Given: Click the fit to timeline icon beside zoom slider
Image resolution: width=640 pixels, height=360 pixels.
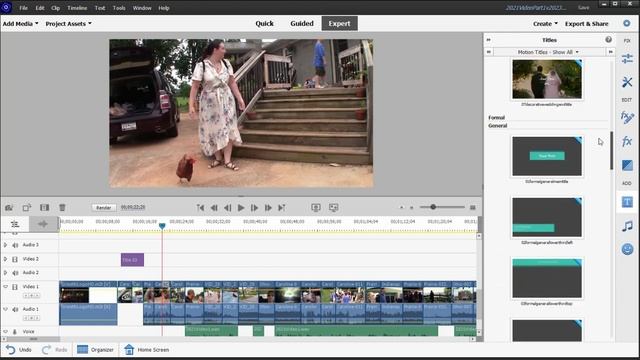Looking at the screenshot, I should coord(472,207).
